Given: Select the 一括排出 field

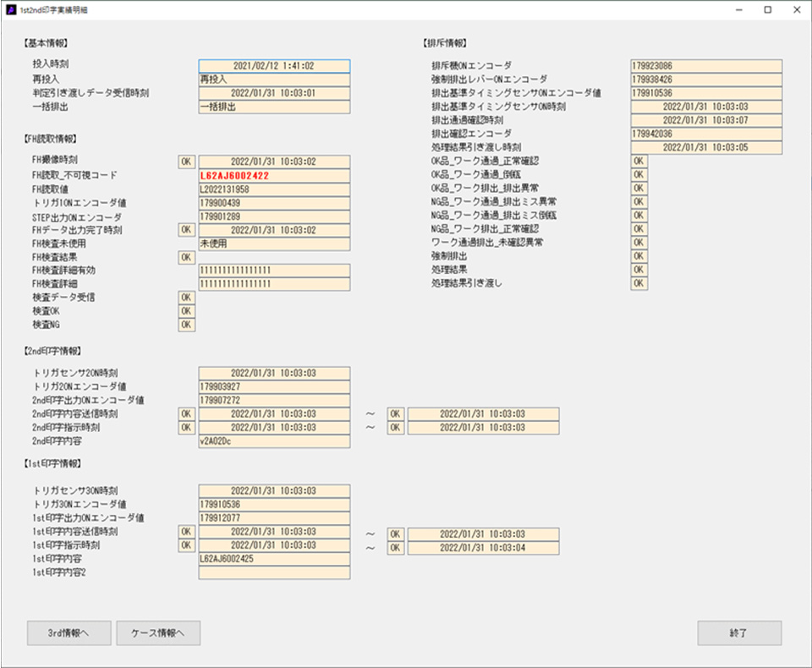Looking at the screenshot, I should tap(274, 107).
